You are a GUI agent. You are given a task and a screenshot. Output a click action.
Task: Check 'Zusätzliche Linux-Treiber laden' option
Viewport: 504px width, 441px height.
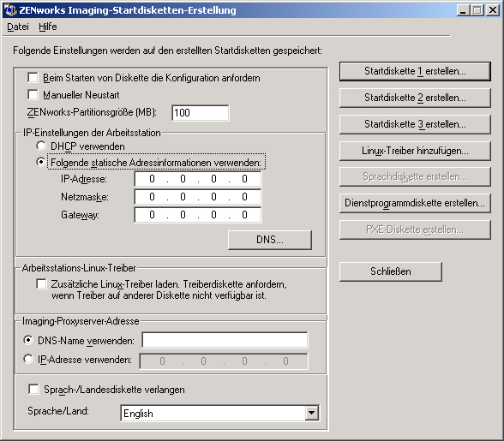[41, 284]
